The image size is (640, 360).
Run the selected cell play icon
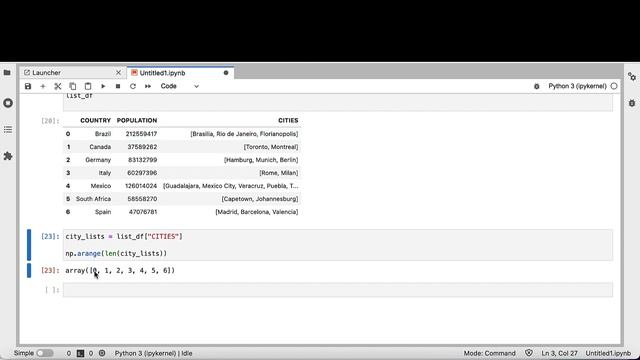tap(103, 86)
